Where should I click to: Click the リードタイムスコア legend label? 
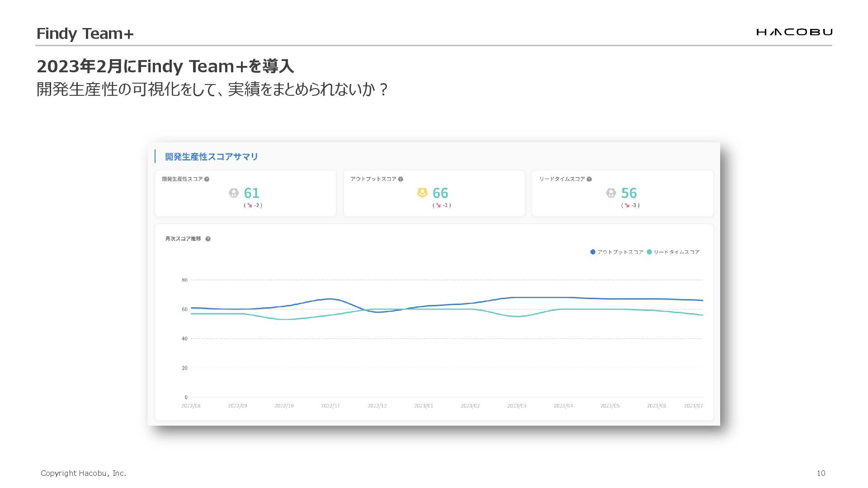[x=677, y=252]
